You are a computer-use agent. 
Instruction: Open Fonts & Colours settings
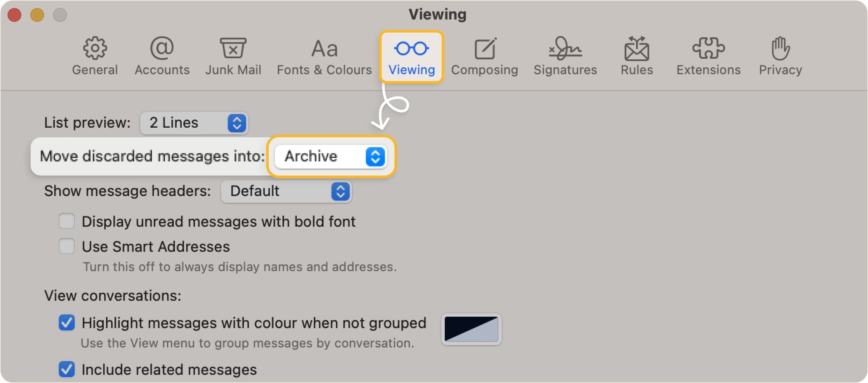pyautogui.click(x=324, y=54)
